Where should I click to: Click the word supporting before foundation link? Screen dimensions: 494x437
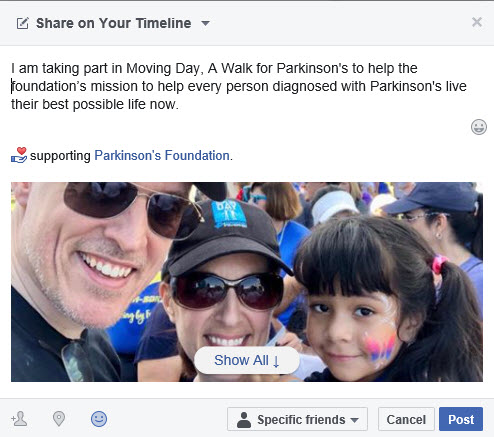tap(60, 156)
